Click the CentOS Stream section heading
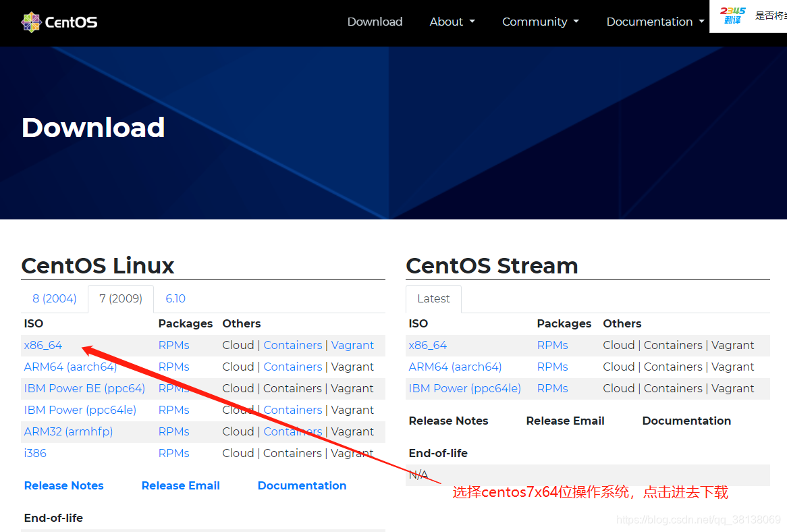This screenshot has height=532, width=787. pos(492,265)
